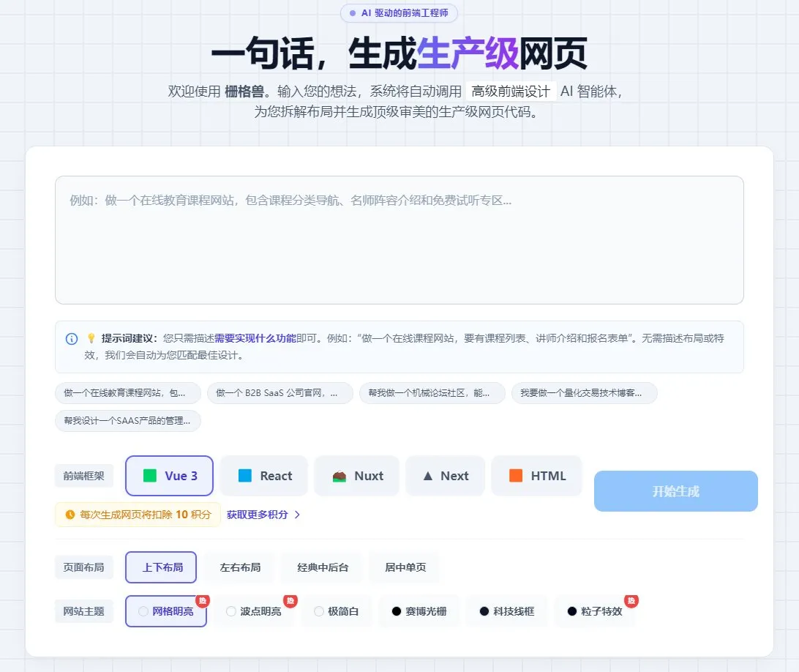Click the blue React logo icon
The height and width of the screenshot is (672, 799).
click(245, 476)
